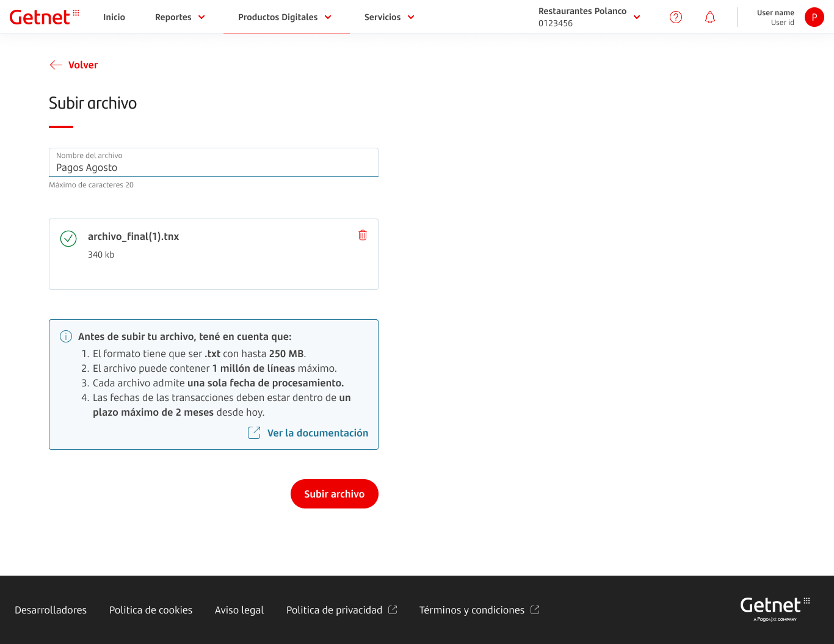Click the back arrow icon beside Volver
The height and width of the screenshot is (644, 834).
coord(56,65)
